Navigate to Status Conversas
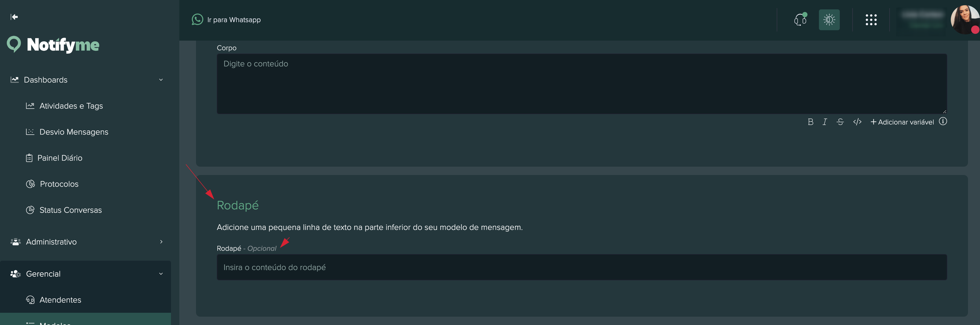Image resolution: width=980 pixels, height=325 pixels. [x=70, y=210]
